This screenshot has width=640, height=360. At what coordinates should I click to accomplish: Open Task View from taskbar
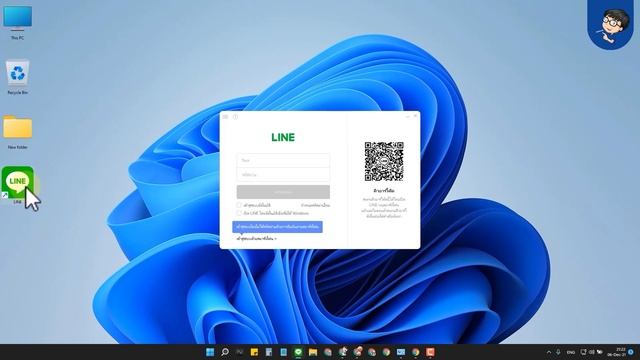(x=239, y=352)
